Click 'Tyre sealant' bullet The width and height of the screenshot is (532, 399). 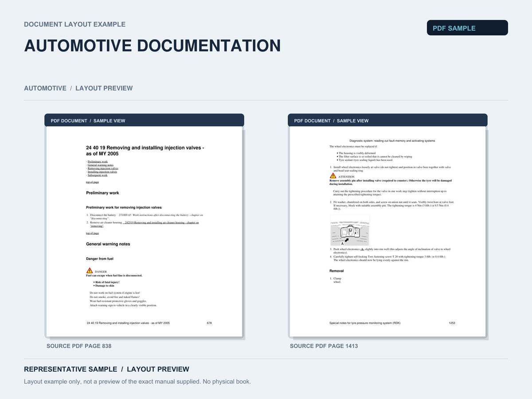365,160
